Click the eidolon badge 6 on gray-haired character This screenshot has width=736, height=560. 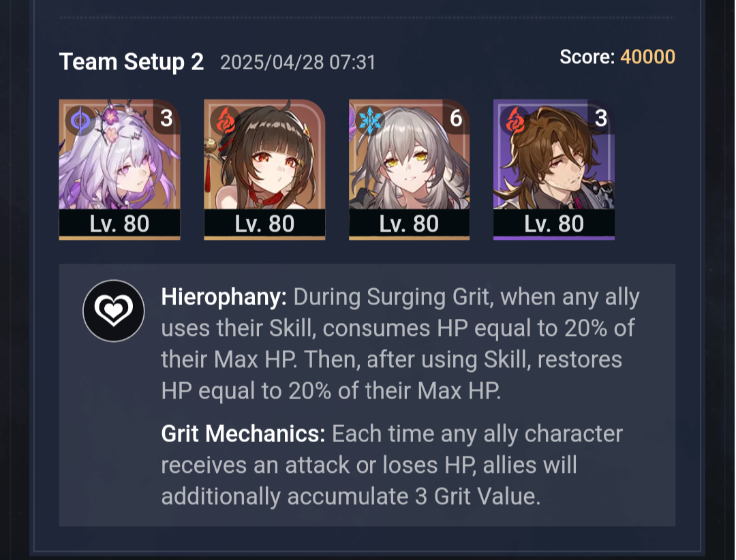[x=456, y=117]
